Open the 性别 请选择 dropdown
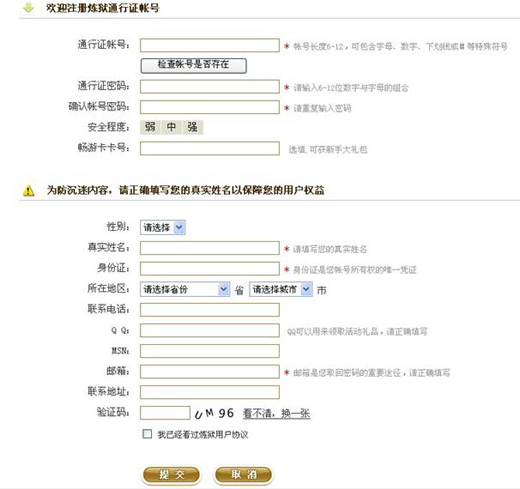The width and height of the screenshot is (520, 489). 163,227
